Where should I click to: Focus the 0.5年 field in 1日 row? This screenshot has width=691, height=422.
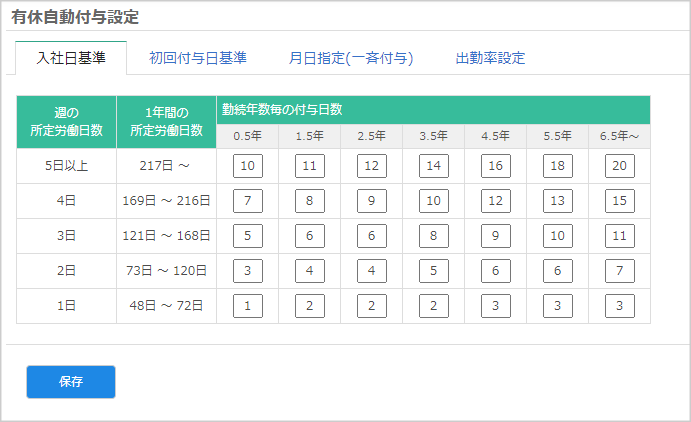[x=248, y=306]
